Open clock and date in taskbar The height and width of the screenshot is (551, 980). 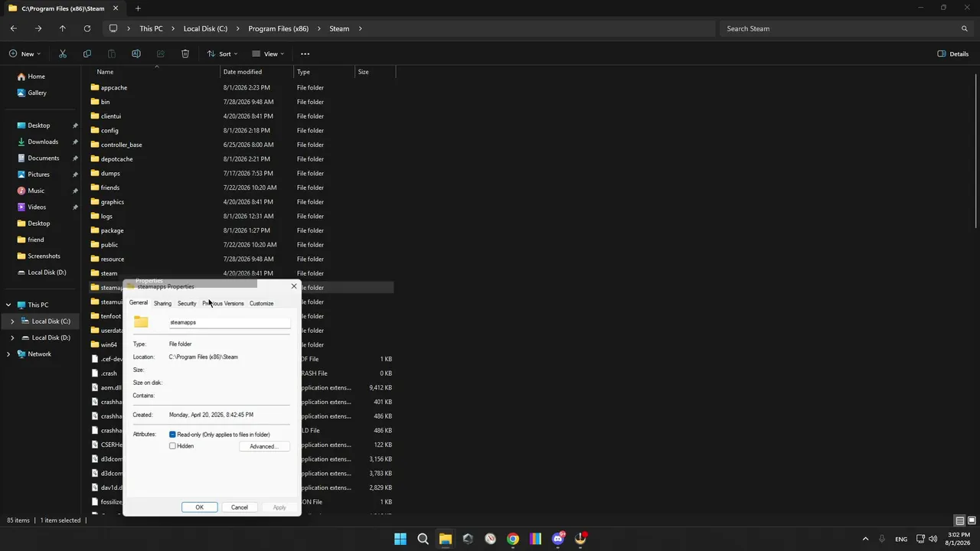point(958,539)
